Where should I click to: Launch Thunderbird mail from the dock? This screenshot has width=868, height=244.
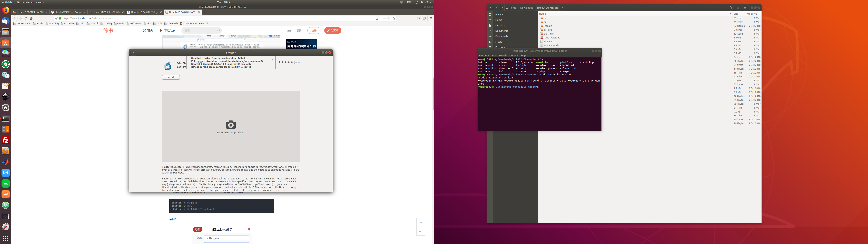(5, 21)
